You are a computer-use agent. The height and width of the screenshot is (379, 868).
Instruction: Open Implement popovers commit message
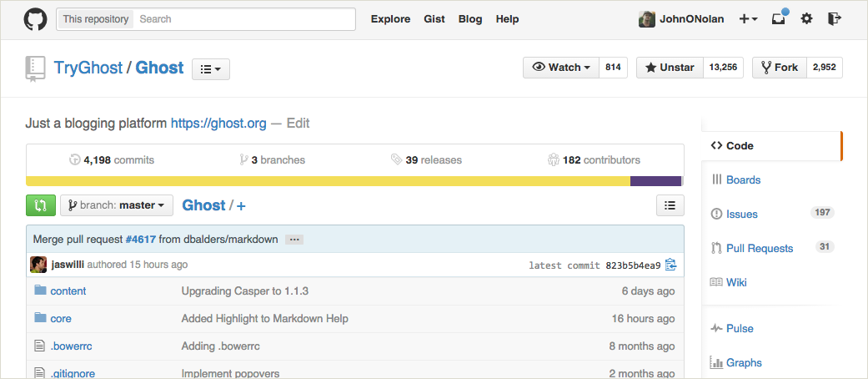pos(230,373)
